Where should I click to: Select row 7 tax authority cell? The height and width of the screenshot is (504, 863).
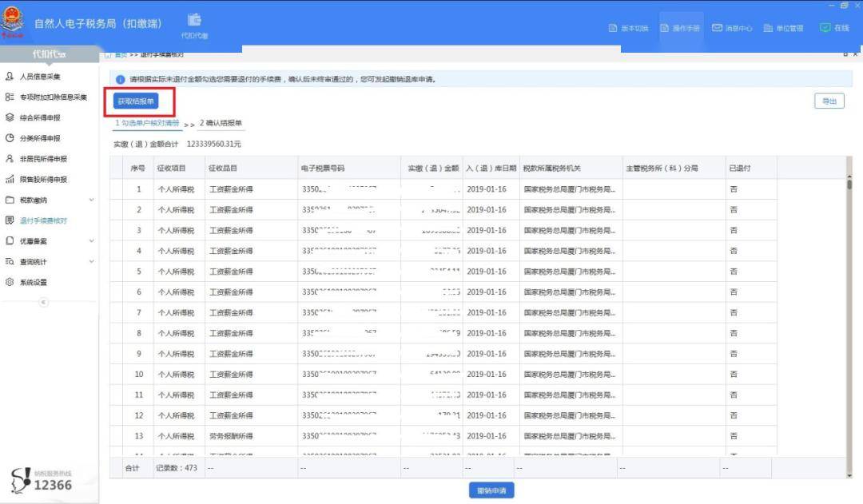tap(571, 312)
